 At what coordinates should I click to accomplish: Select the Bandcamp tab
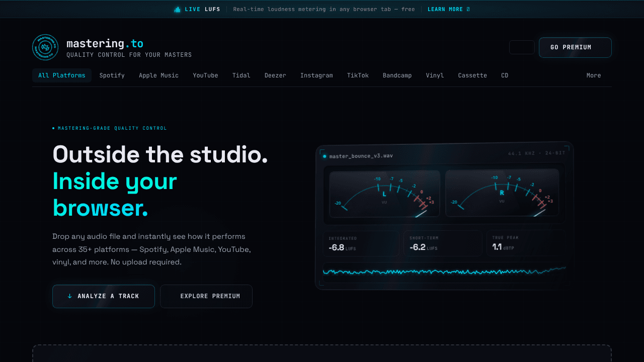pos(397,75)
